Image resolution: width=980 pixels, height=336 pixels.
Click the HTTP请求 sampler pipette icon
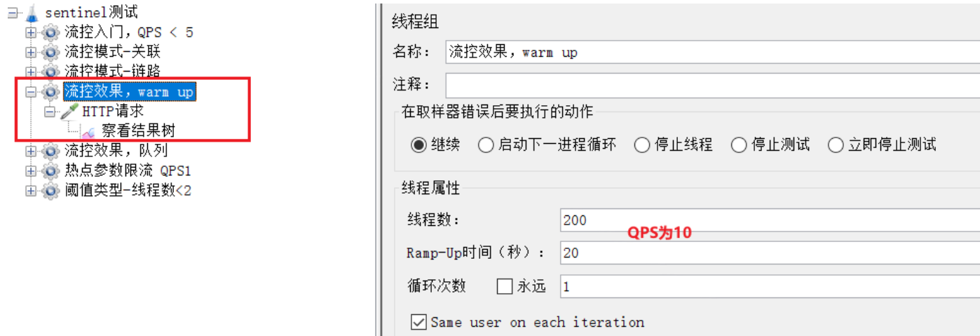click(69, 111)
